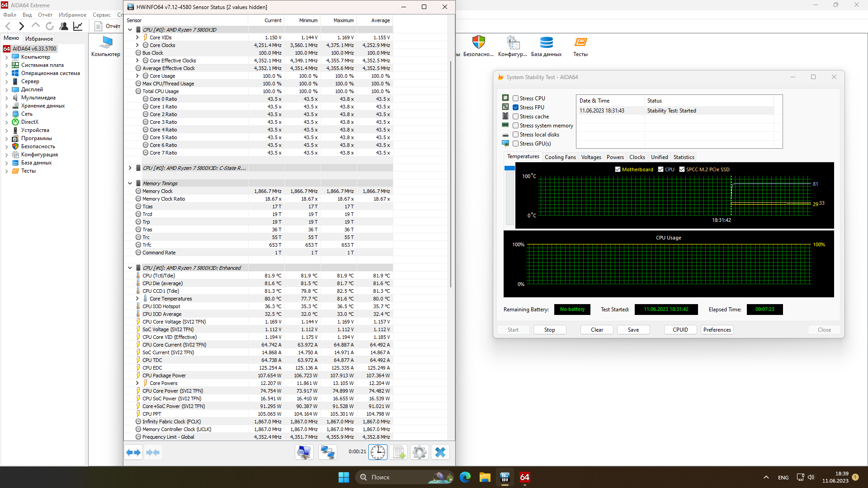Click the HWiNFO reset clock icon
Screen dimensions: 868x488
(x=377, y=452)
